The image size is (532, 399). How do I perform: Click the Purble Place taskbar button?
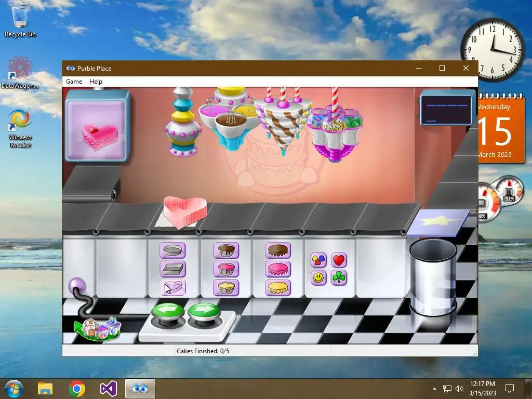[x=140, y=389]
